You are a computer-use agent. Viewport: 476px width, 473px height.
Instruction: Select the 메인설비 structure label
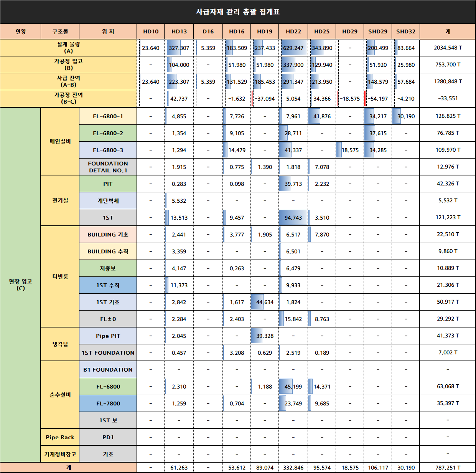(60, 141)
